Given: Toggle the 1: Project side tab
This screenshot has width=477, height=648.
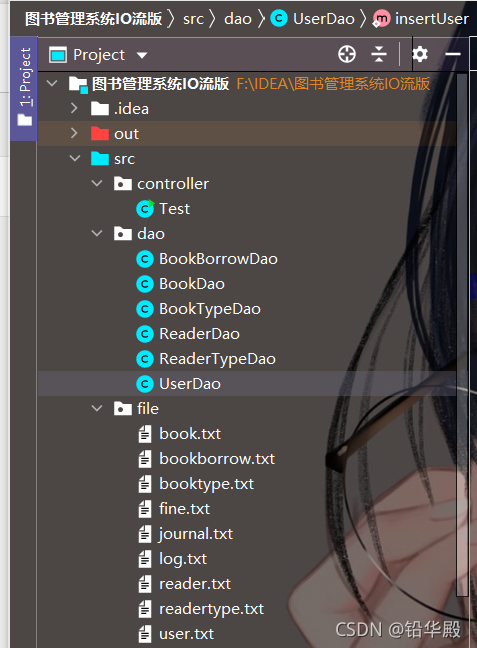Looking at the screenshot, I should click(x=24, y=88).
